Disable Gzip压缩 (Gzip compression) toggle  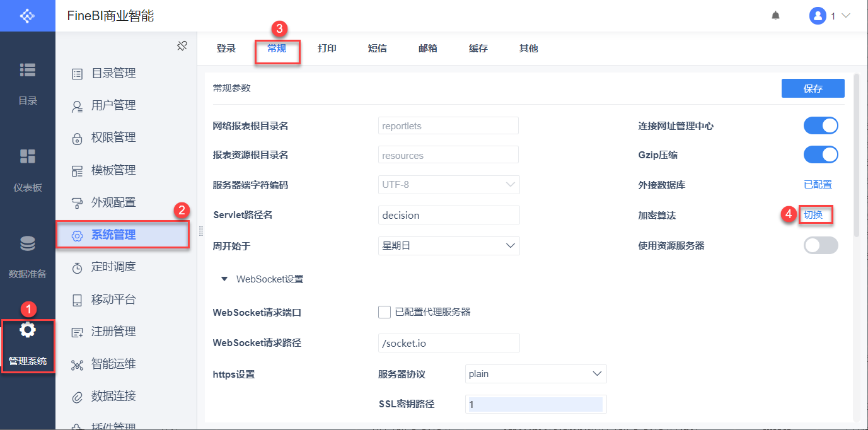coord(821,154)
